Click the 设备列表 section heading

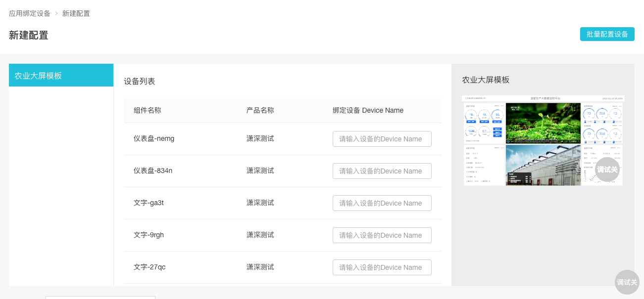click(140, 81)
